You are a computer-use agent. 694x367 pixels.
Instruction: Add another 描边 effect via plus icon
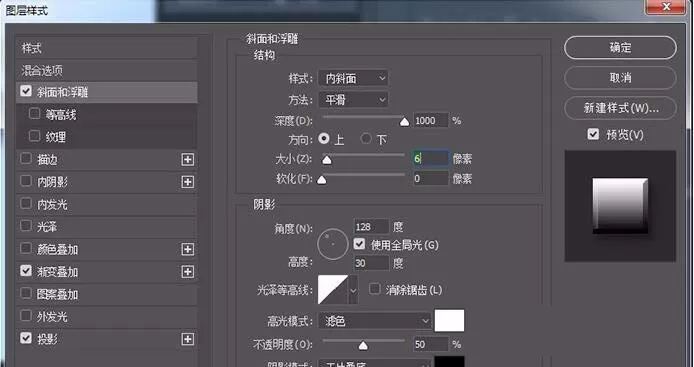[188, 160]
